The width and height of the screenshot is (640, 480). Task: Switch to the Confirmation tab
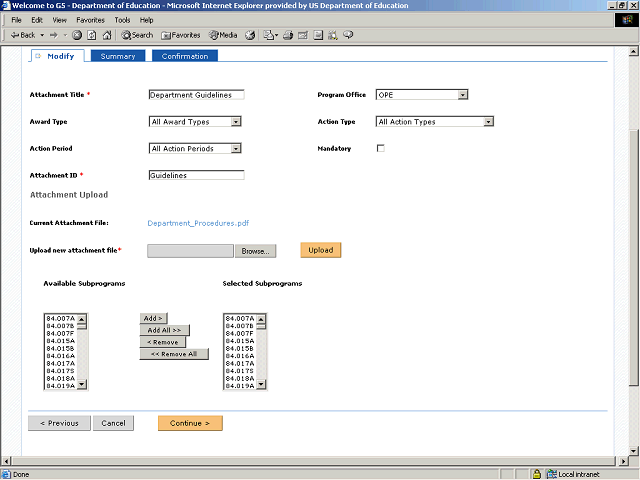pyautogui.click(x=184, y=56)
